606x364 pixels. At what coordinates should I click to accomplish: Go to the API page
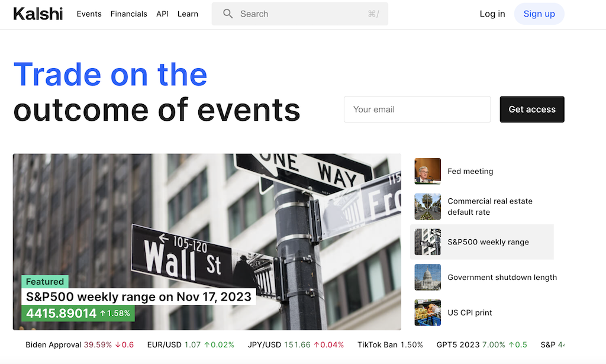pyautogui.click(x=162, y=14)
